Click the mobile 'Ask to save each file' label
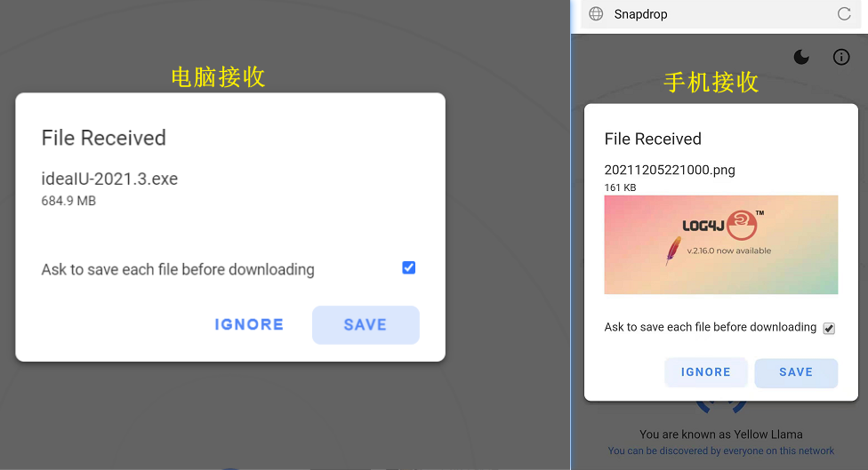 pos(711,327)
